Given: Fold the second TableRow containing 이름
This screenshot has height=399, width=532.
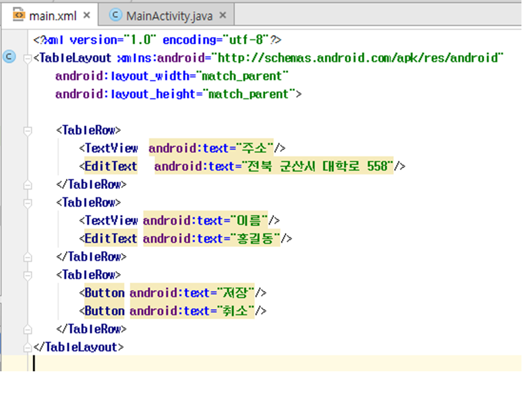Looking at the screenshot, I should [x=27, y=203].
